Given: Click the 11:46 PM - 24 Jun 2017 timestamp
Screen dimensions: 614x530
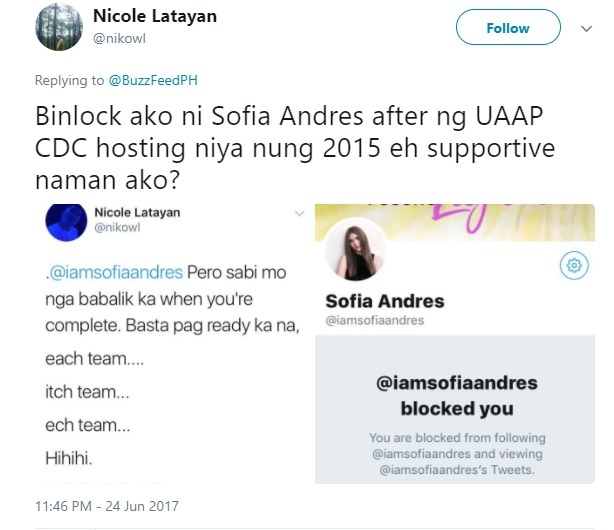Looking at the screenshot, I should tap(107, 506).
